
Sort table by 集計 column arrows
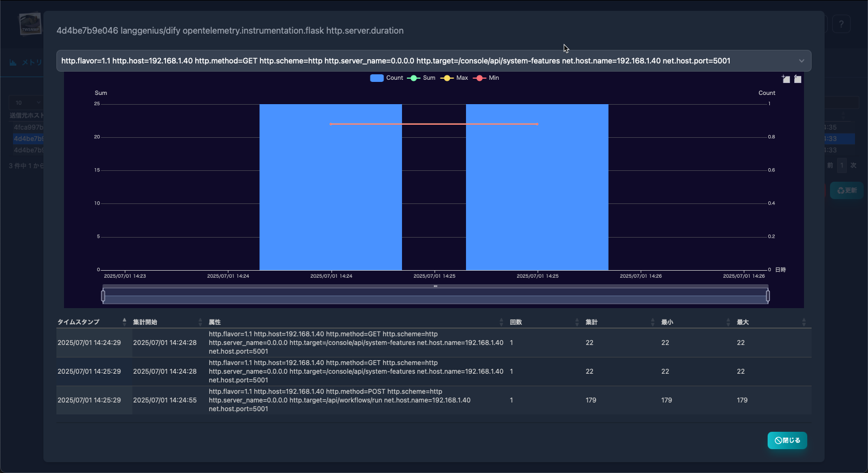coord(653,322)
